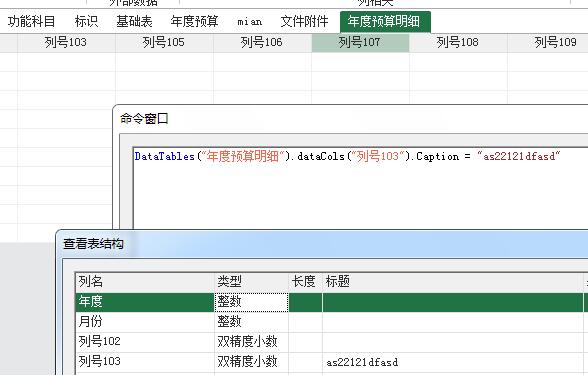Select column header 列号106
This screenshot has height=375, width=588.
pyautogui.click(x=262, y=42)
